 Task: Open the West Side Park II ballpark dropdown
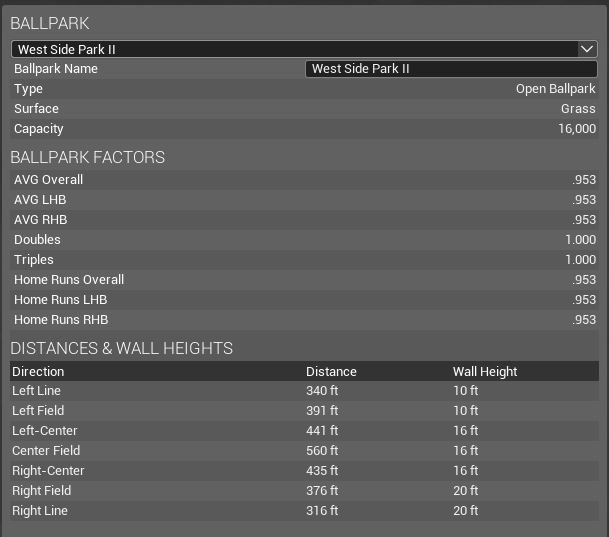pyautogui.click(x=300, y=49)
